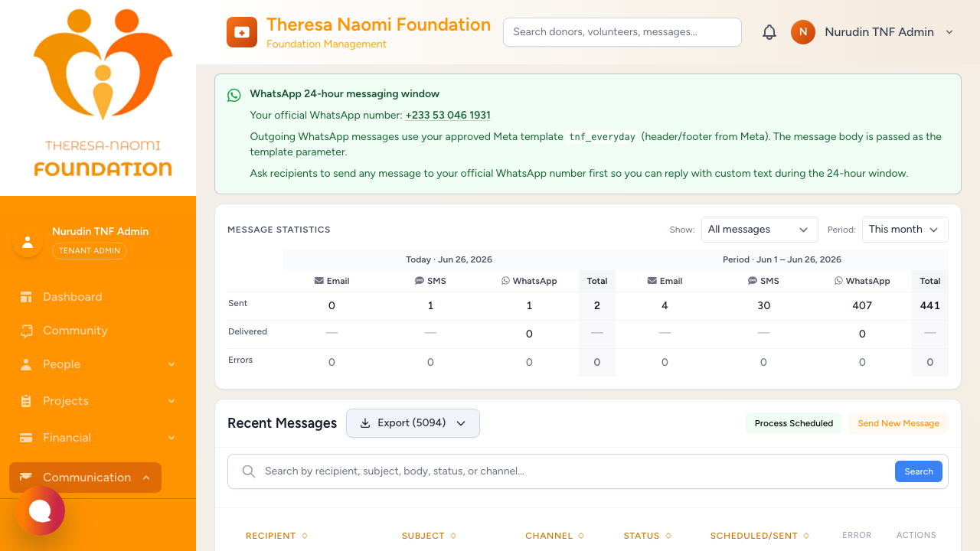The width and height of the screenshot is (980, 551).
Task: Click the People person icon in sidebar
Action: (27, 364)
